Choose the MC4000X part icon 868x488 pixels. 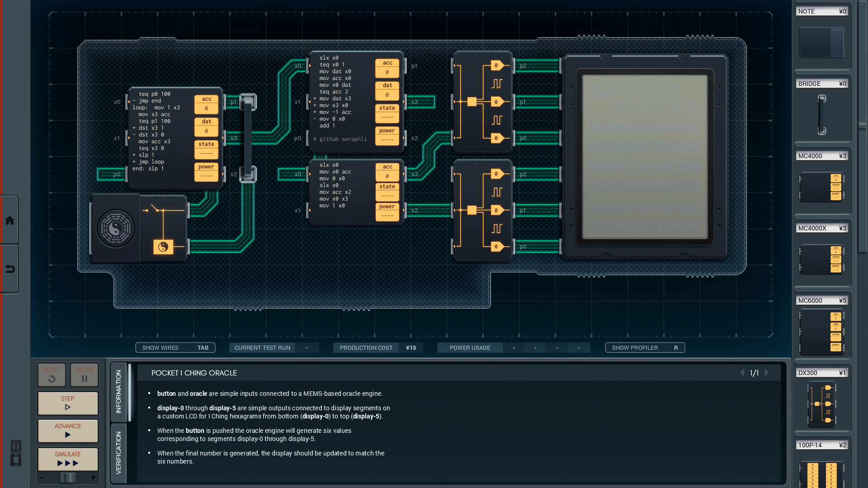click(x=821, y=259)
